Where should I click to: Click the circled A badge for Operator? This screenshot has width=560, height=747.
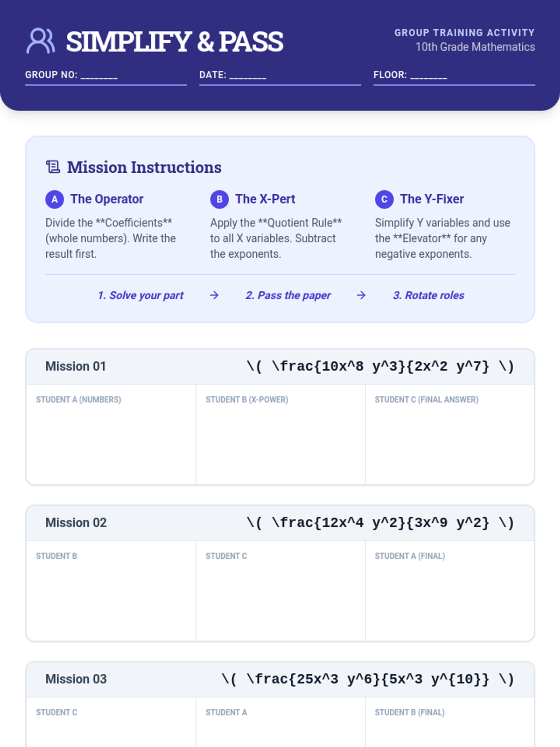tap(55, 199)
